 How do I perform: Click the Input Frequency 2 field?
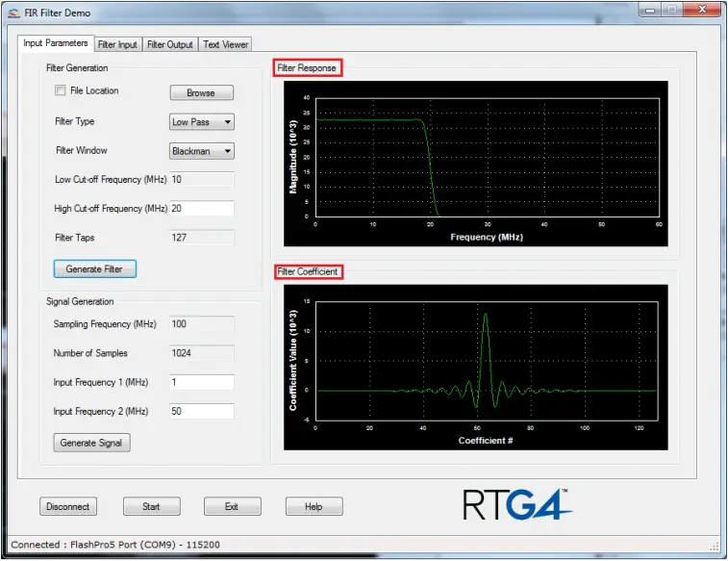point(202,411)
